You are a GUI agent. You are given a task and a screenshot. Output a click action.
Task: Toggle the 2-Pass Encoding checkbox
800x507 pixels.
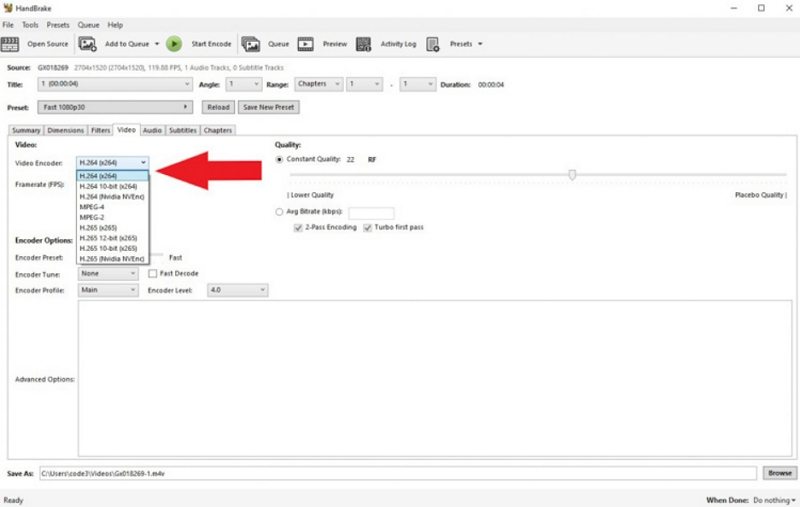click(x=298, y=228)
